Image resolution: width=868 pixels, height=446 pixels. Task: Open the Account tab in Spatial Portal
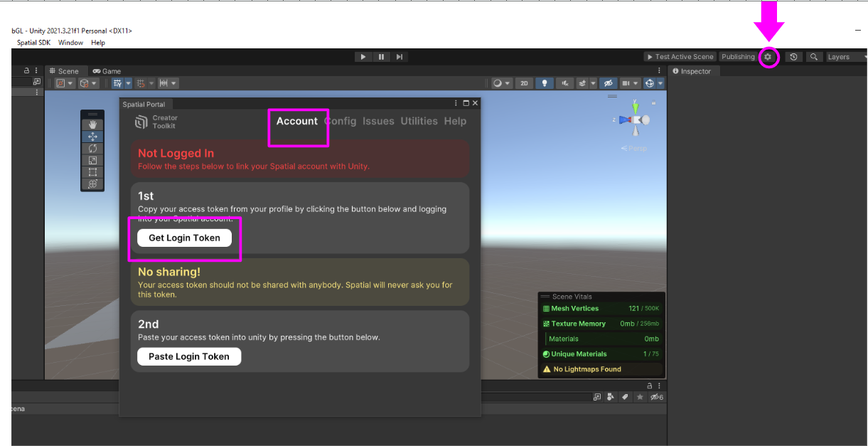297,121
